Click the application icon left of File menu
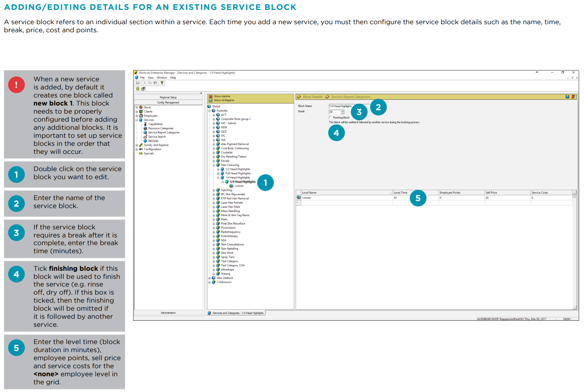Viewport: 584px width, 392px height. 137,78
